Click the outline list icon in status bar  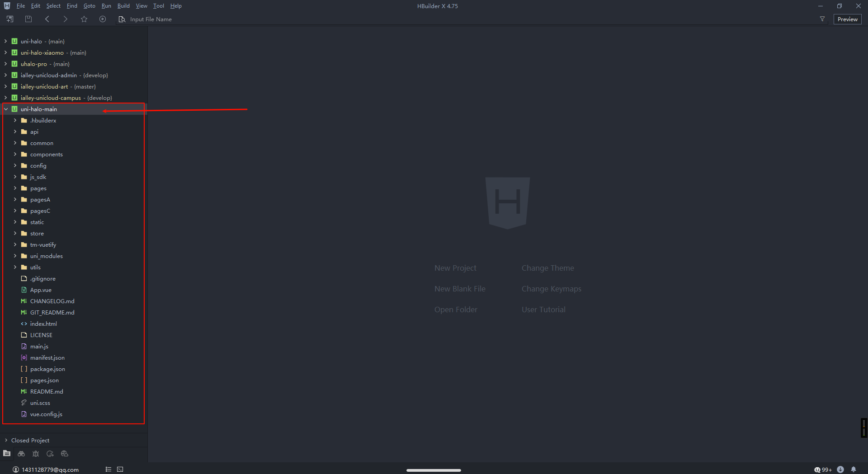point(108,469)
